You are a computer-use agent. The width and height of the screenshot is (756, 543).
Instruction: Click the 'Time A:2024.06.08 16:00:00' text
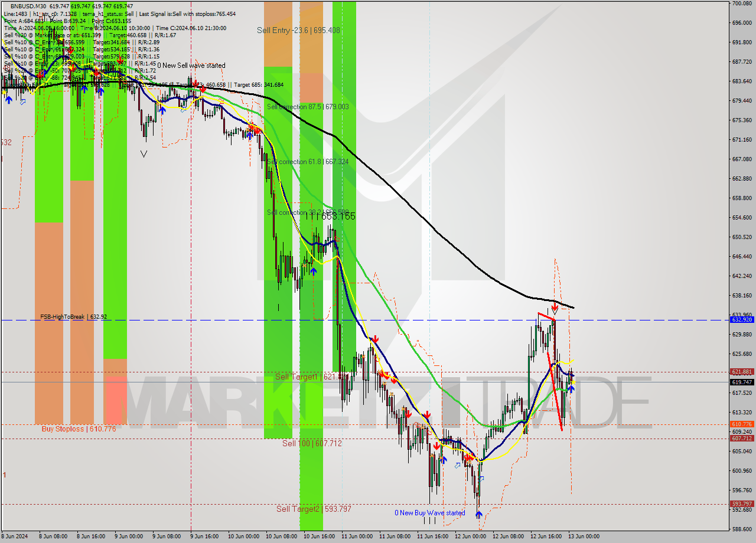(39, 28)
